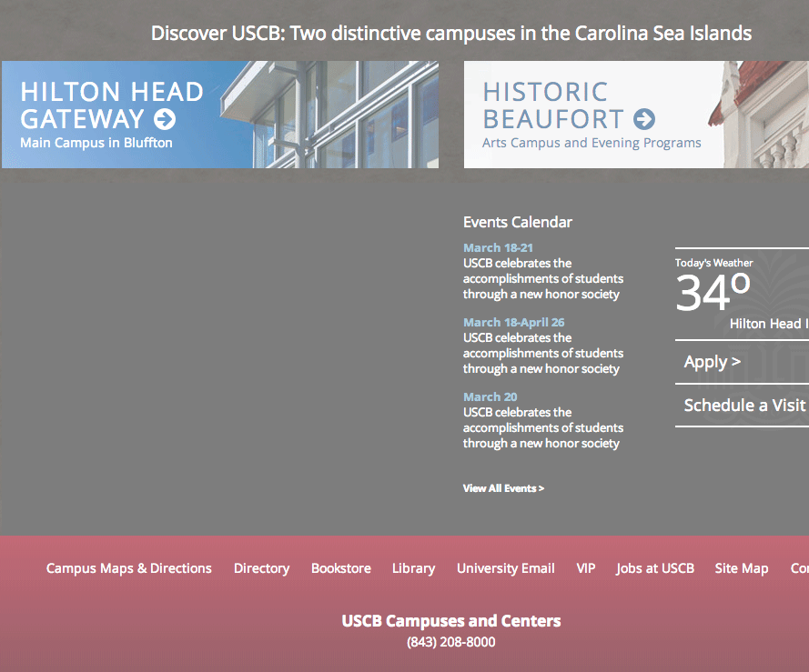Click the 34° temperature reading
The image size is (809, 672).
pyautogui.click(x=713, y=292)
